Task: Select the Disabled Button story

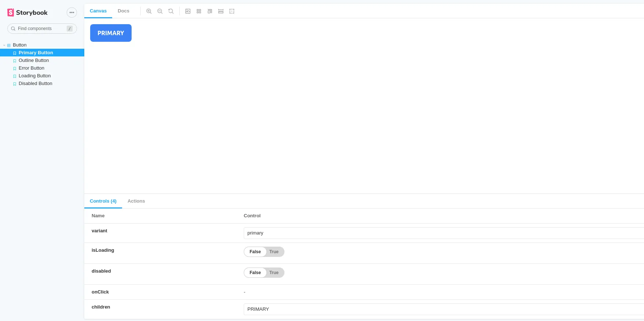Action: 35,84
